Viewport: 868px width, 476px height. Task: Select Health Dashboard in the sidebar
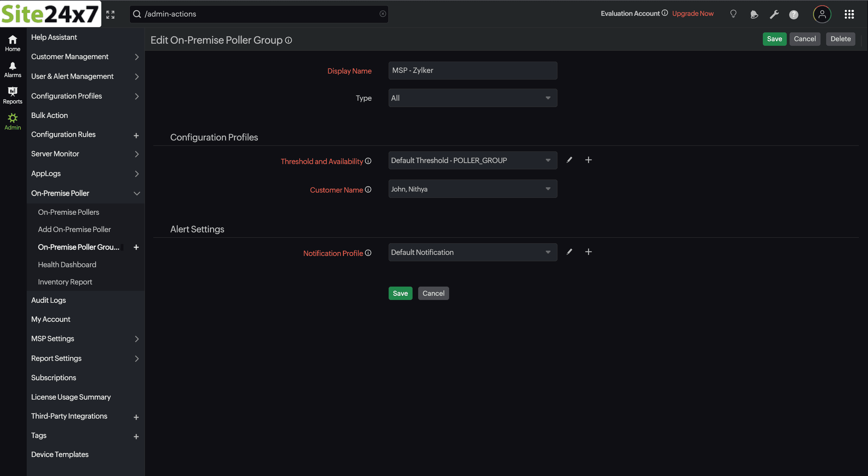coord(67,264)
